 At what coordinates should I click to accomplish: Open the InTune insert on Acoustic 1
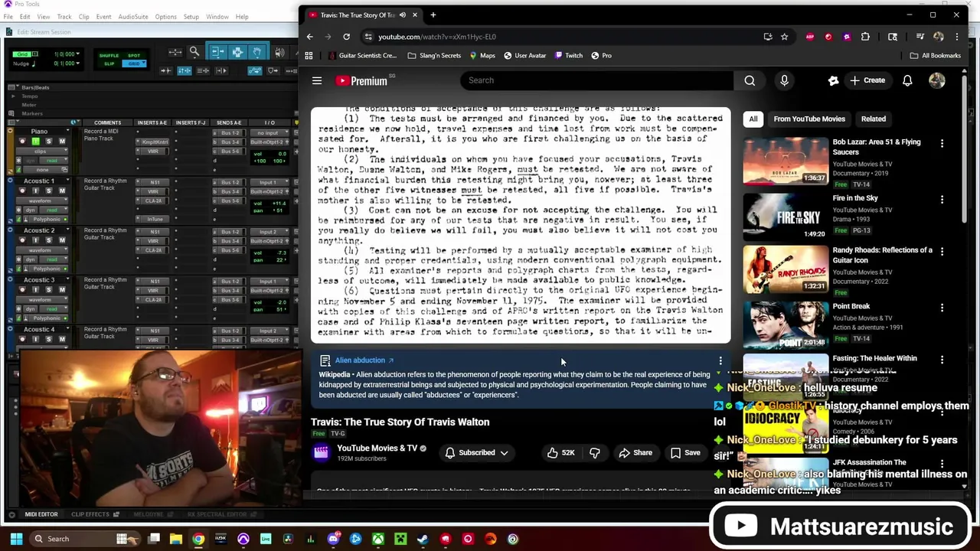point(153,219)
